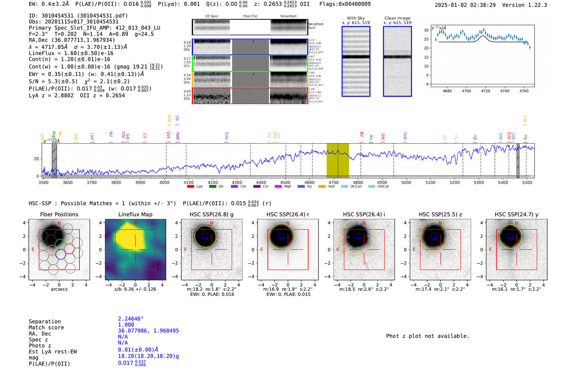
Task: Click the magenta MgII legend swatch
Action: pos(278,186)
